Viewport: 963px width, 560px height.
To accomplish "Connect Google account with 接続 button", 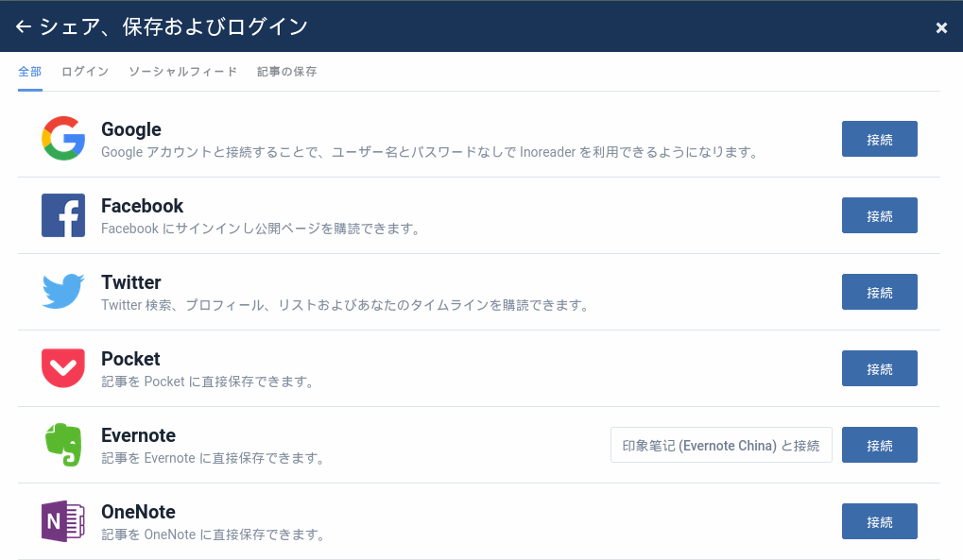I will coord(880,139).
